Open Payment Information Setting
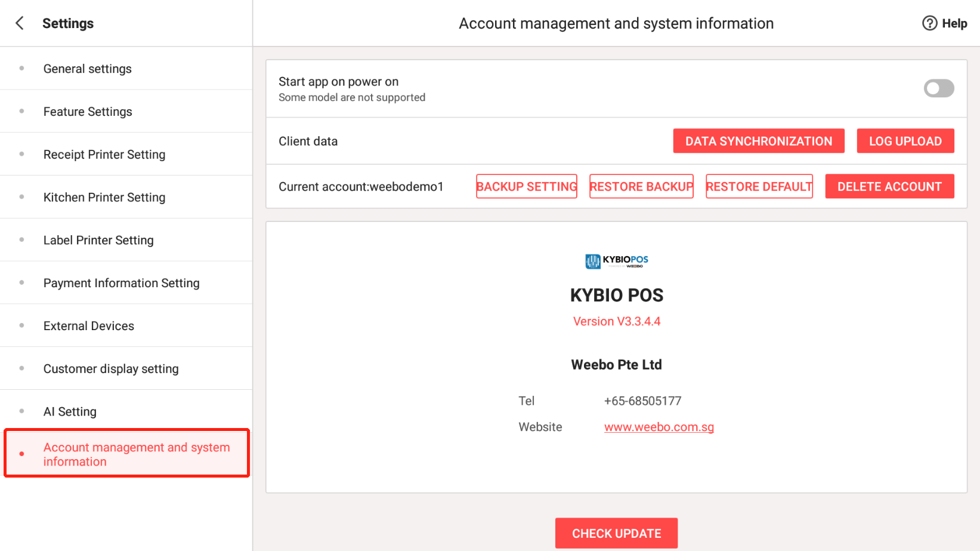The image size is (980, 551). click(126, 283)
